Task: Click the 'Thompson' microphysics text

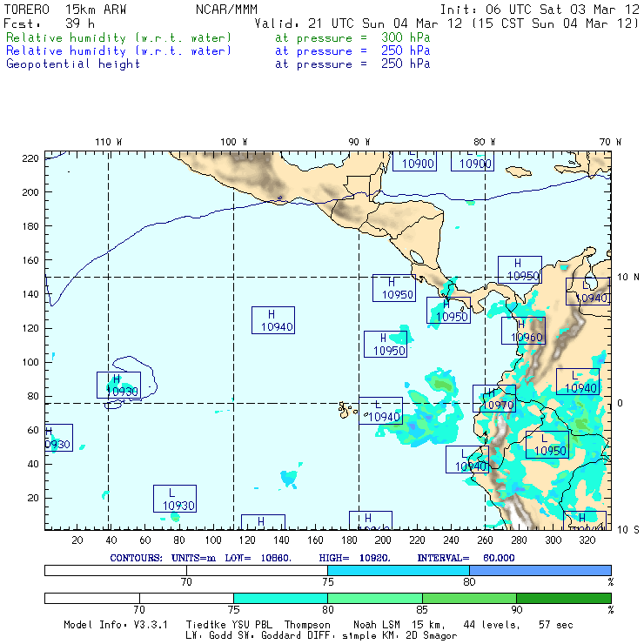Action: pyautogui.click(x=307, y=625)
